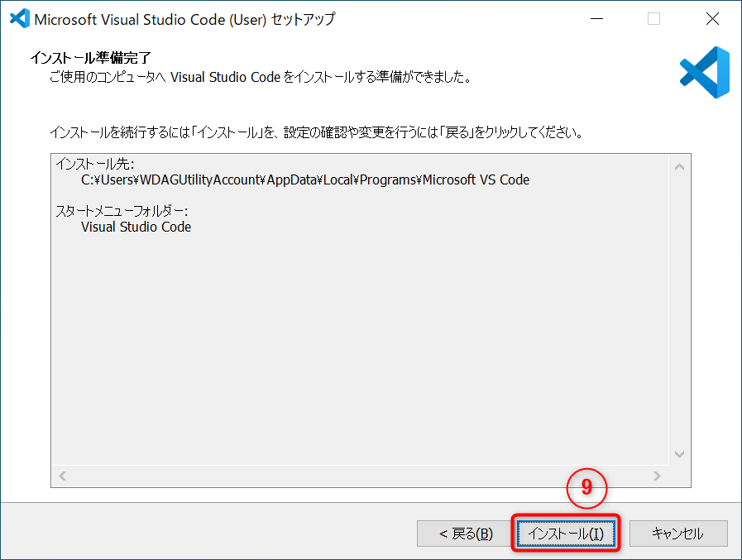Click the install path text C:¥Users¥WDAGUtilityAccount
This screenshot has height=560, width=742.
[305, 179]
